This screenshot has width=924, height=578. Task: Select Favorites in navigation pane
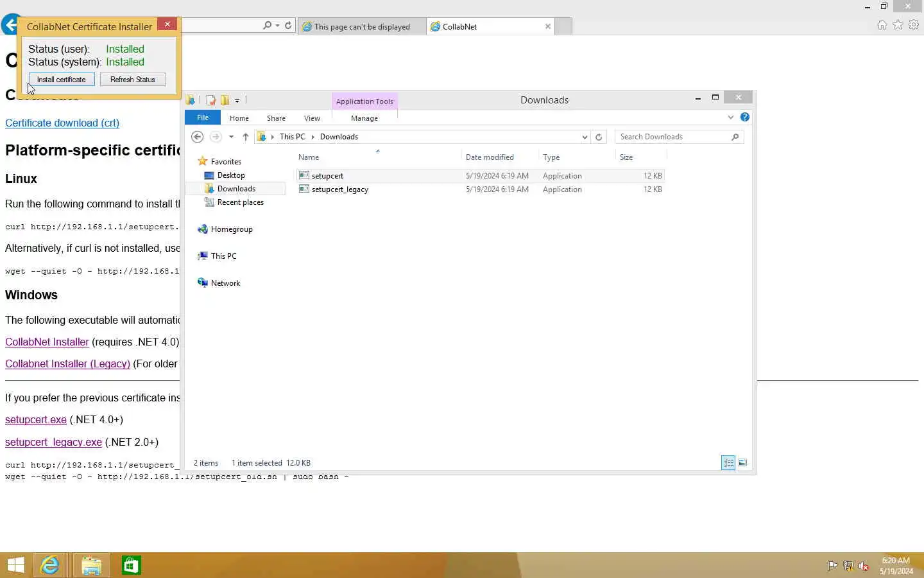pos(226,162)
